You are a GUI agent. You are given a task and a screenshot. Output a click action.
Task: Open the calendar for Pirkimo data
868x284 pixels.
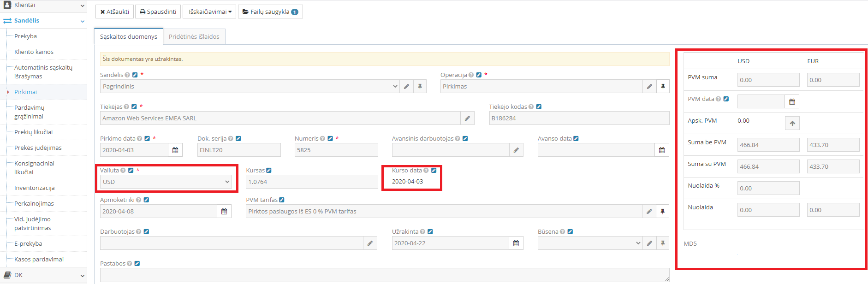coord(175,150)
